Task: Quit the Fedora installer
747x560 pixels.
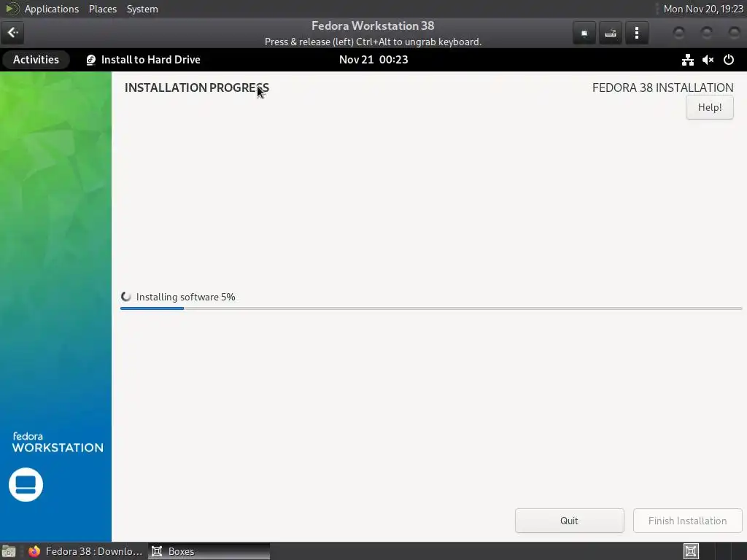Action: [x=569, y=521]
